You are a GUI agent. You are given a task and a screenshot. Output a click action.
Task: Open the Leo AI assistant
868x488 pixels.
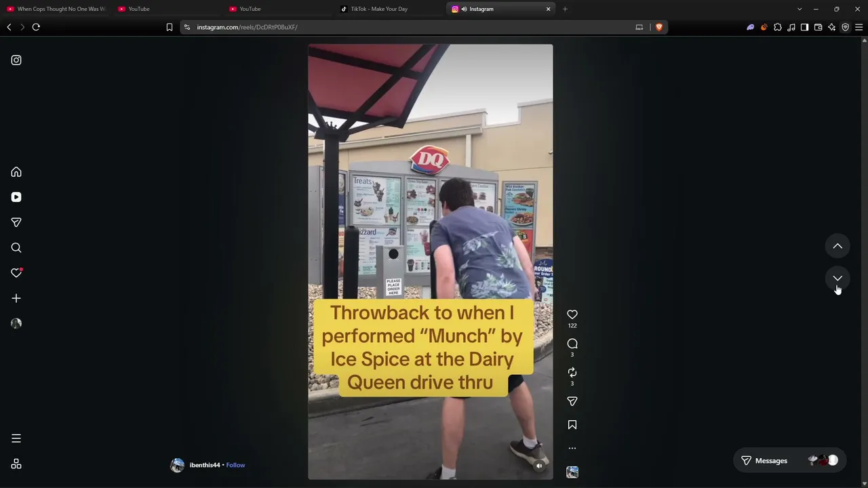tap(832, 27)
